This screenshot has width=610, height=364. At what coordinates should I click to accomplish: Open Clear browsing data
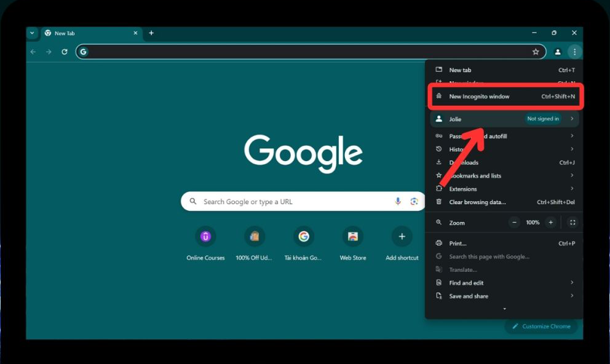click(x=505, y=202)
